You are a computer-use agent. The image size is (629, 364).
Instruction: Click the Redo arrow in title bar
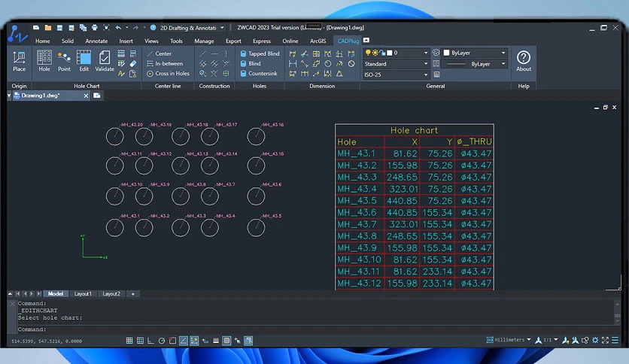click(135, 28)
